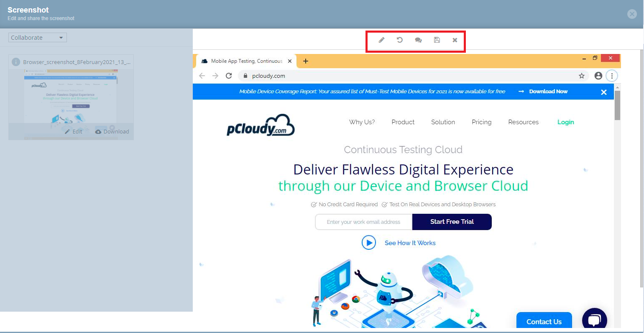Go back in the browser

202,76
